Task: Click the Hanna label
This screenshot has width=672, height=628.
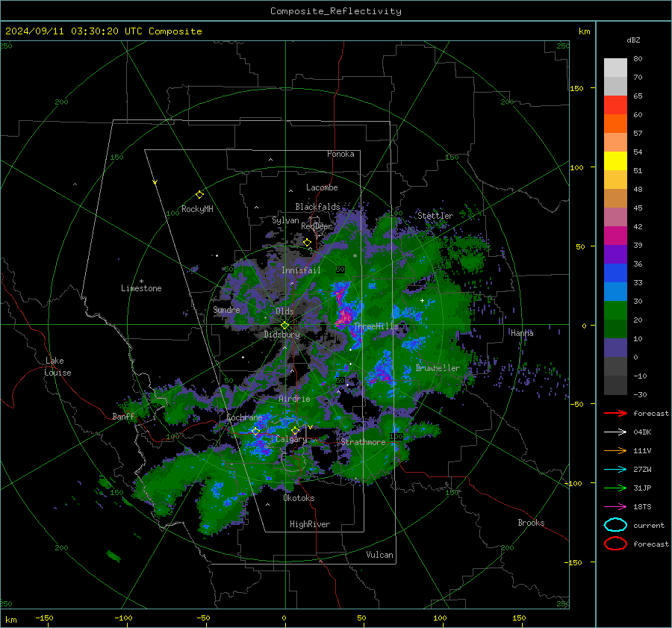Action: 522,332
